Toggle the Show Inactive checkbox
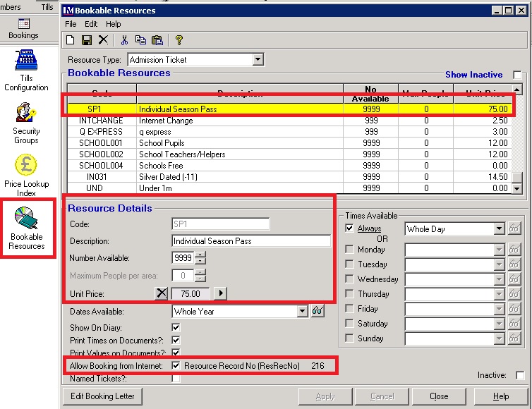532x409 pixels. coord(517,75)
